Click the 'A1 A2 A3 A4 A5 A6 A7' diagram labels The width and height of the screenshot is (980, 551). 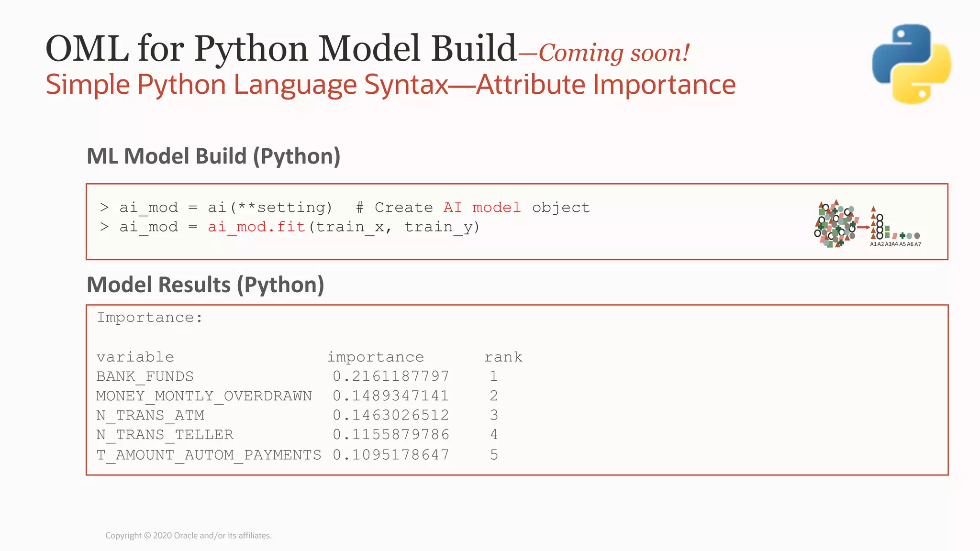click(x=895, y=244)
